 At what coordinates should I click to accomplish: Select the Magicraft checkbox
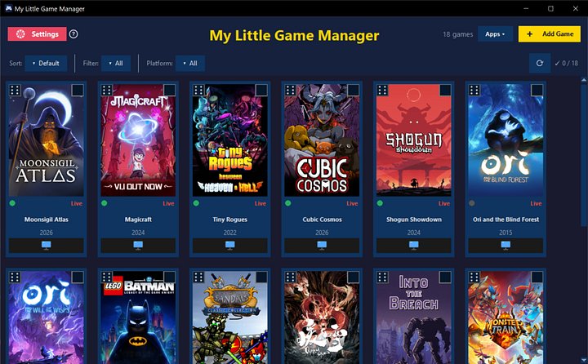tap(170, 91)
